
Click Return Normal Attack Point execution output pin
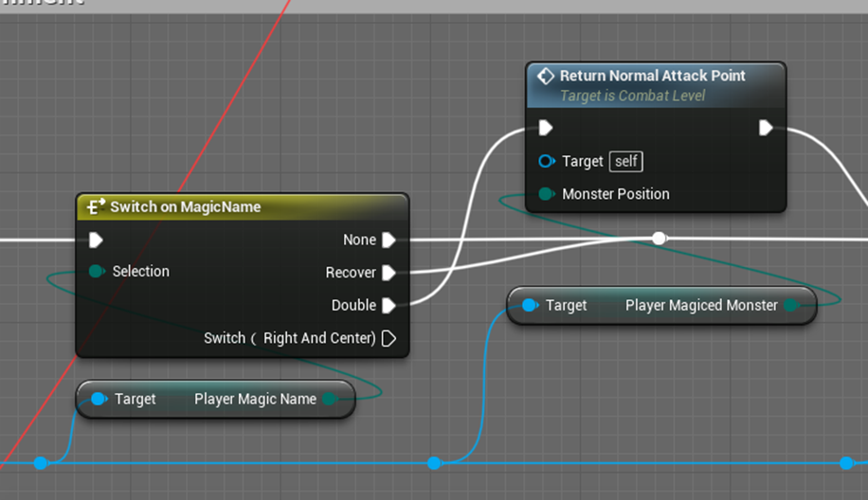coord(766,129)
